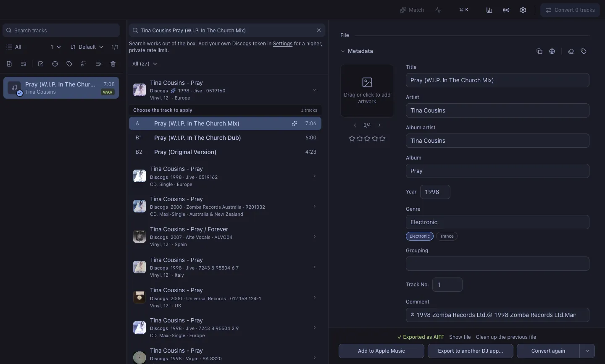Click the select-all checkbox icon in track toolbar

click(x=41, y=64)
